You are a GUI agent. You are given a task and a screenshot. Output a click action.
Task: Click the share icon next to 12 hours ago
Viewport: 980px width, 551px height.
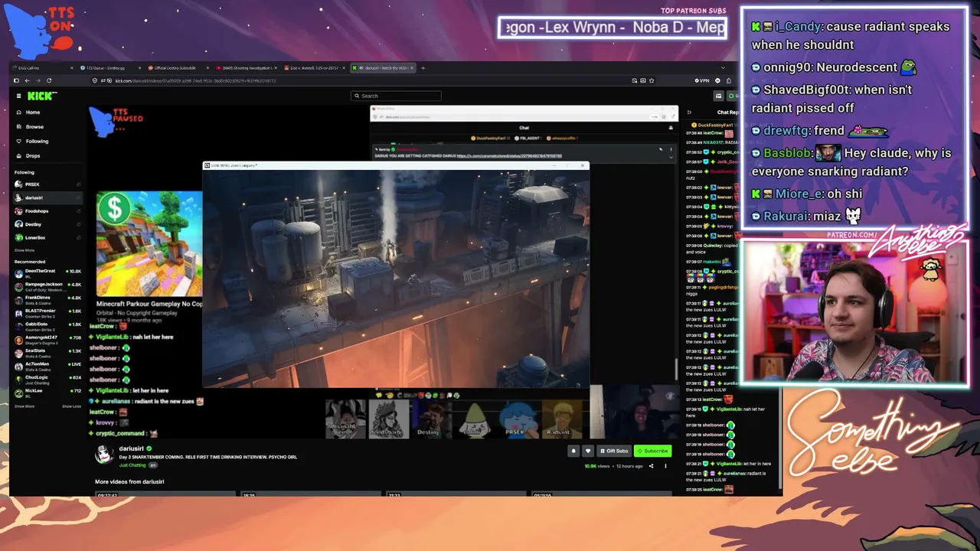(x=652, y=465)
